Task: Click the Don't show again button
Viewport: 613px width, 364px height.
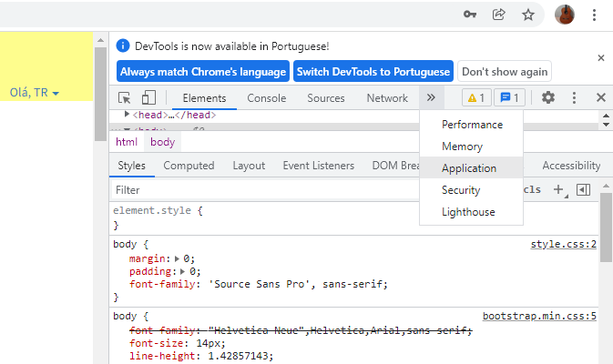Action: 505,72
